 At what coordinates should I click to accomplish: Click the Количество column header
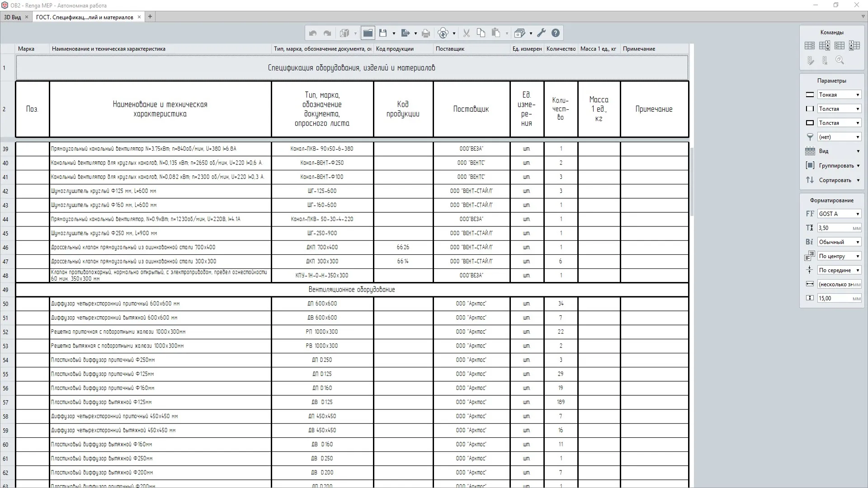(561, 49)
